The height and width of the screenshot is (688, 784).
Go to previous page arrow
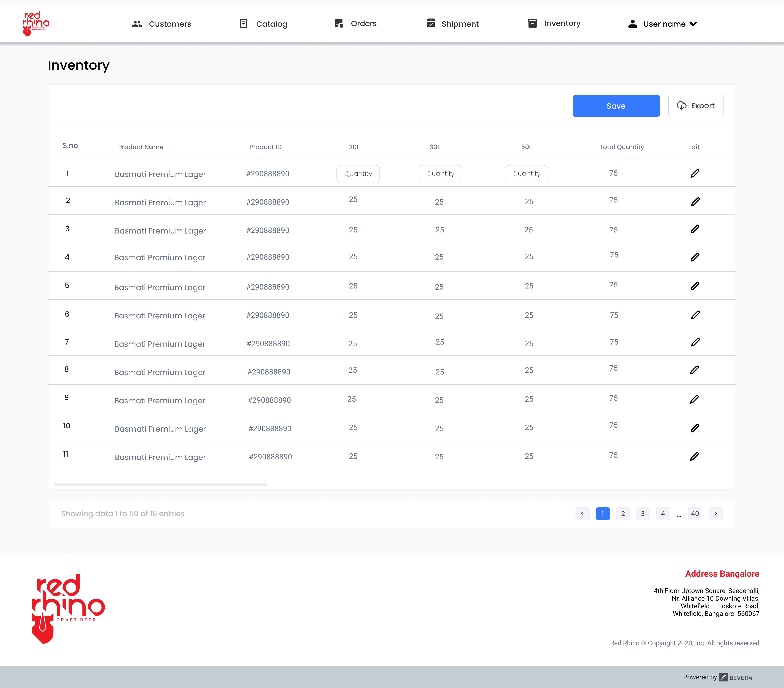click(x=582, y=514)
